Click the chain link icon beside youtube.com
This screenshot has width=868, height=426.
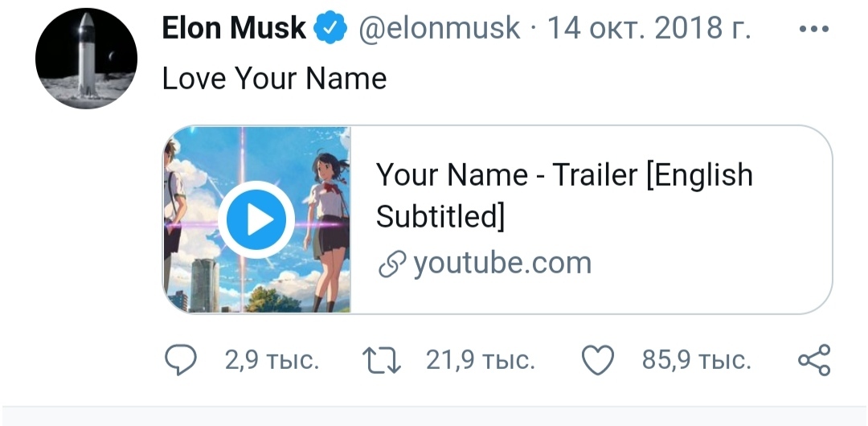[x=391, y=264]
